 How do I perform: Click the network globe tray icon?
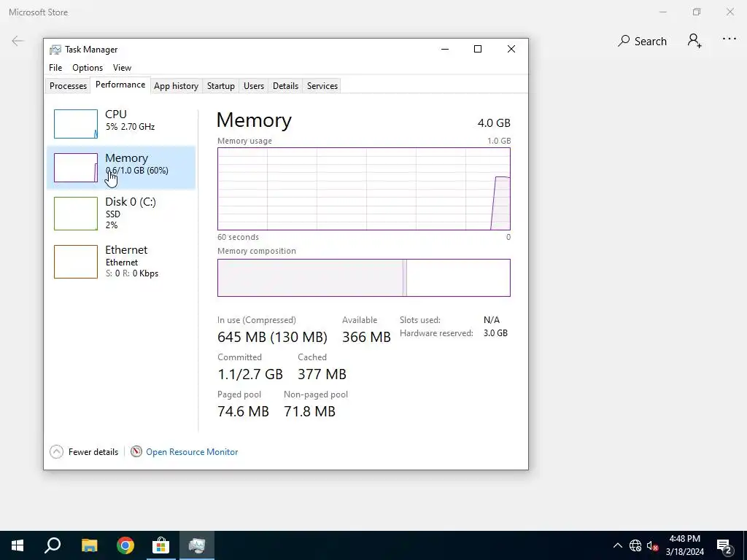pos(635,545)
